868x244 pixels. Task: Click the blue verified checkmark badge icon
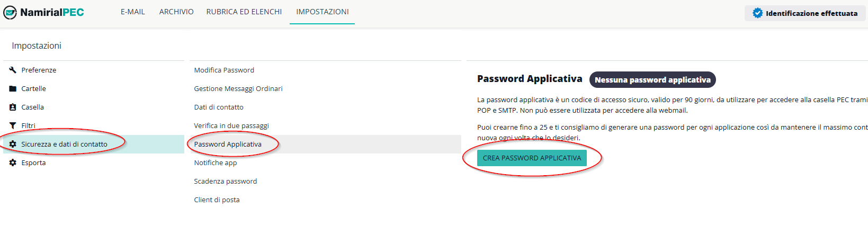(757, 13)
